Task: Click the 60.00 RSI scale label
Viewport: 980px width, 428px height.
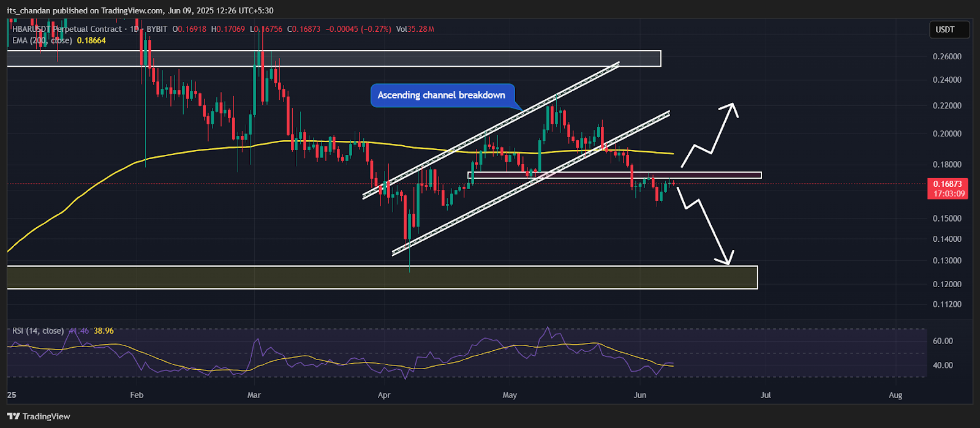Action: click(943, 341)
